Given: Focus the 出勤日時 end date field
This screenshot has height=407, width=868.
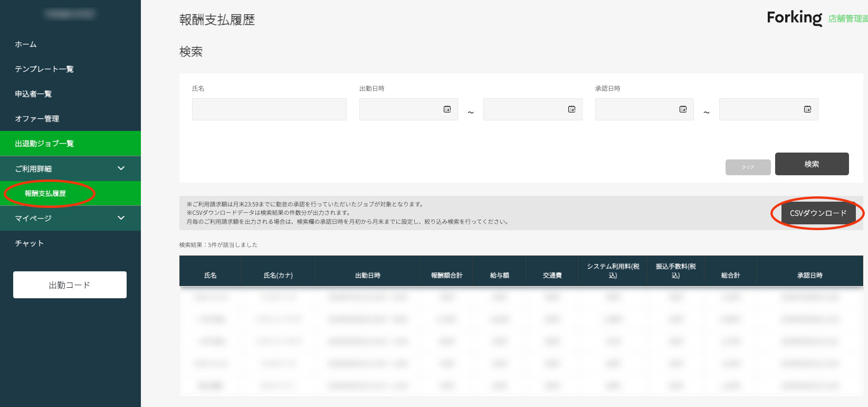Looking at the screenshot, I should click(x=533, y=109).
